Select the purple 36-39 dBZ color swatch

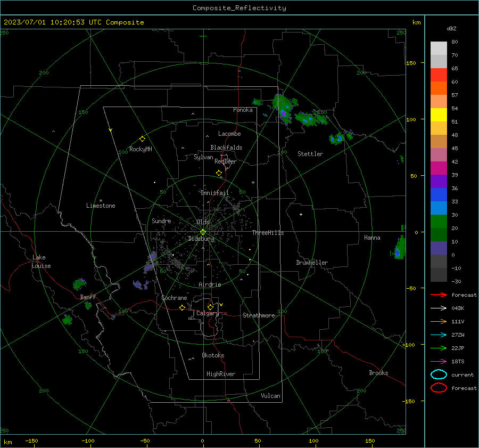click(x=439, y=182)
